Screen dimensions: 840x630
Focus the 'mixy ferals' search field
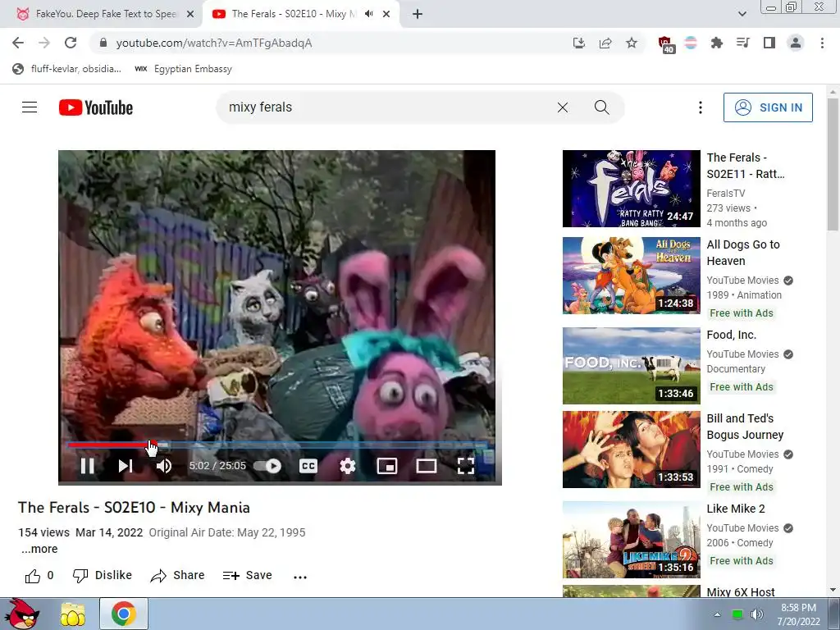pos(386,107)
